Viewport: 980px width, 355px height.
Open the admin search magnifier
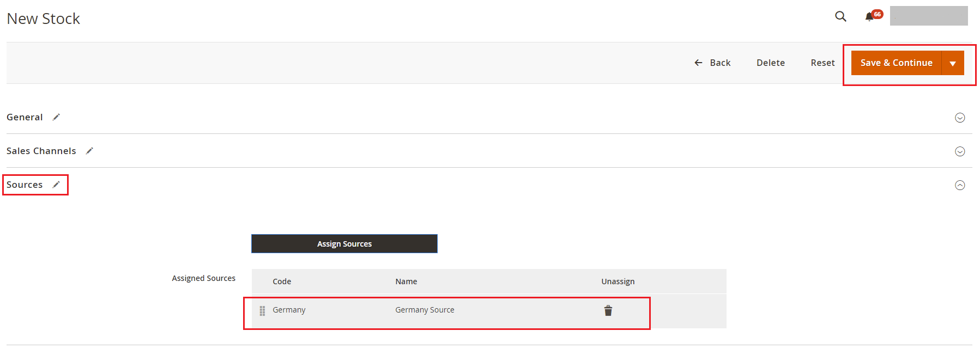(x=840, y=16)
